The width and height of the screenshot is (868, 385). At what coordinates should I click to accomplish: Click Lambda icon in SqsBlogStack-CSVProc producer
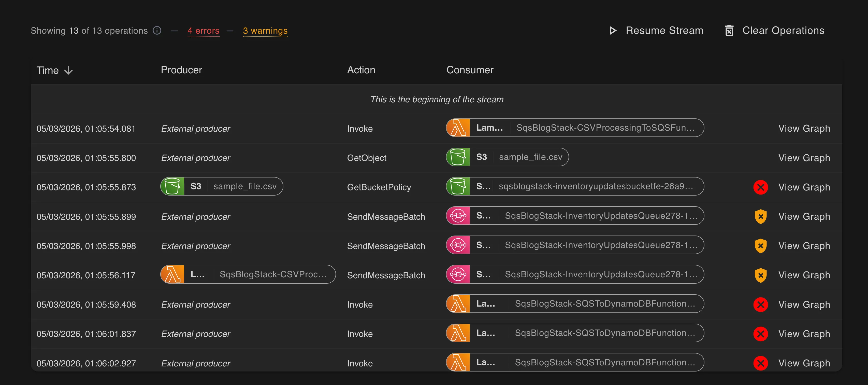coord(172,274)
